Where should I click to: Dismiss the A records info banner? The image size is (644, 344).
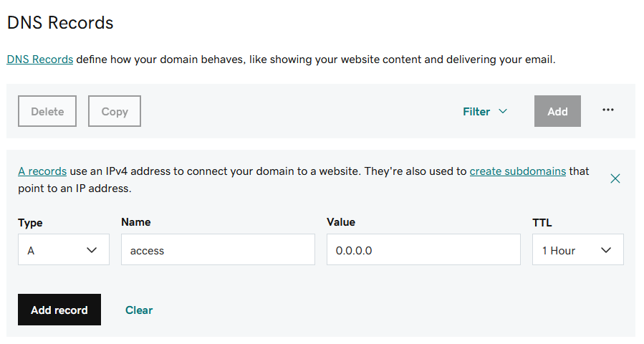point(615,178)
